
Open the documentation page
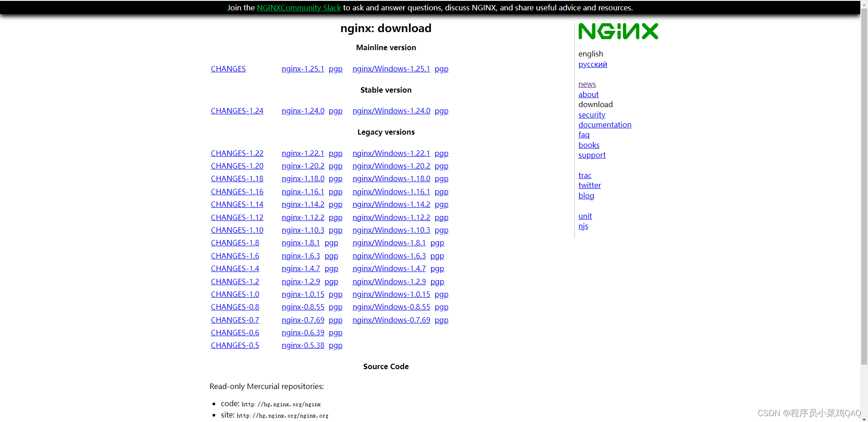[x=604, y=125]
